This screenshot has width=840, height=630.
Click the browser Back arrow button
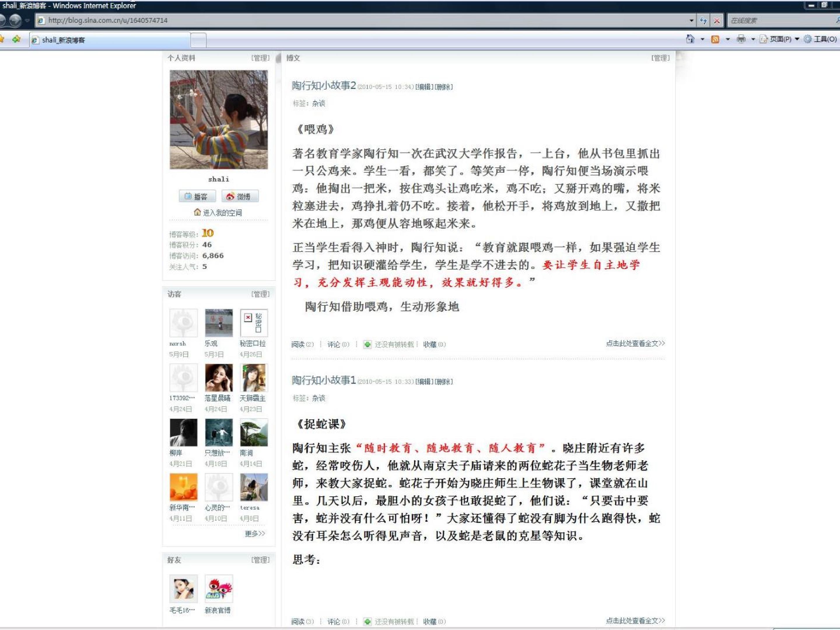[x=2, y=20]
